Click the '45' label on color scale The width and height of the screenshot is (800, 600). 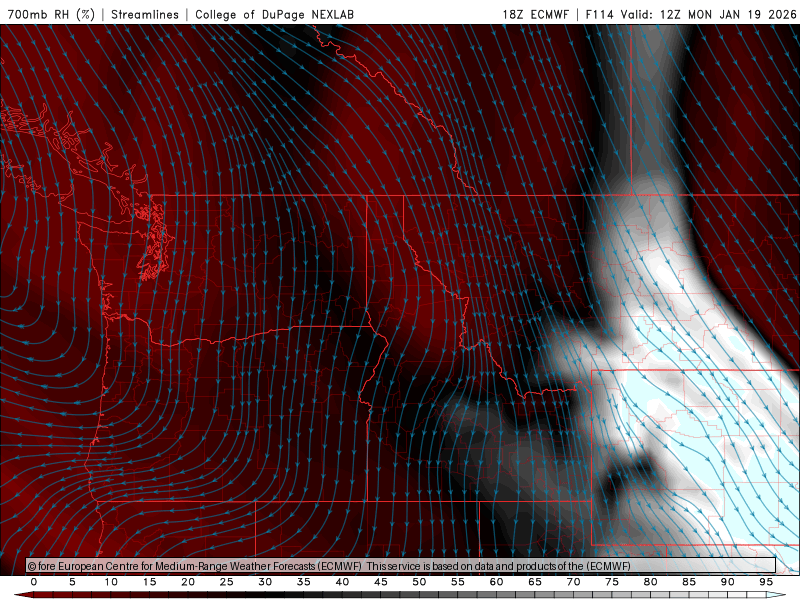click(x=381, y=582)
